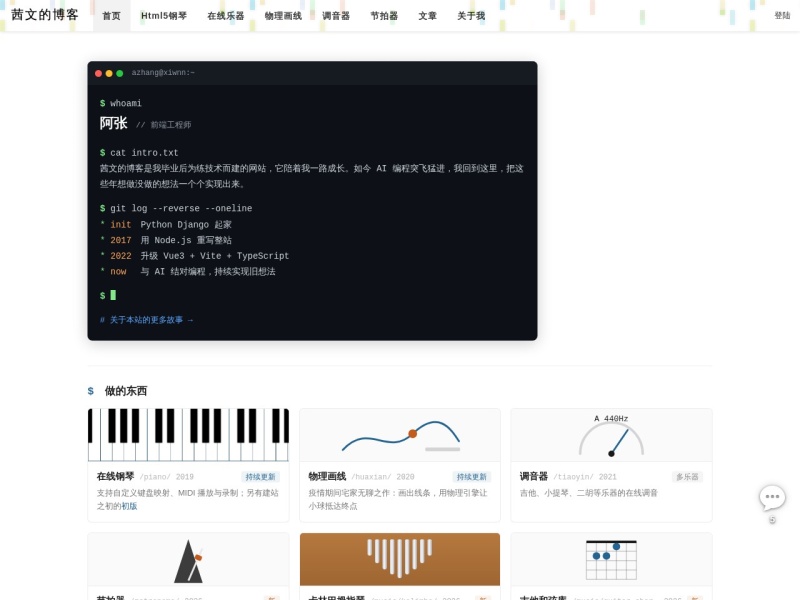This screenshot has width=800, height=600.
Task: Click the /piano/ 2019 path text
Action: coord(166,477)
